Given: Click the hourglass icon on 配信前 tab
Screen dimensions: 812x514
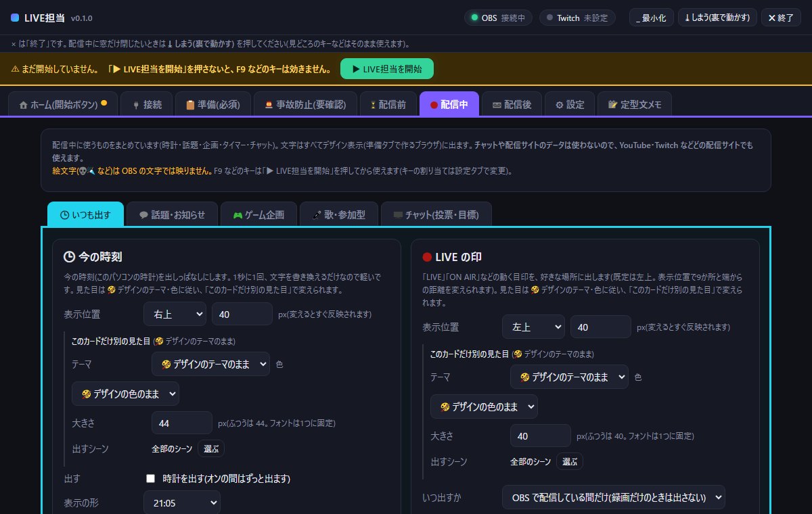Looking at the screenshot, I should [372, 105].
